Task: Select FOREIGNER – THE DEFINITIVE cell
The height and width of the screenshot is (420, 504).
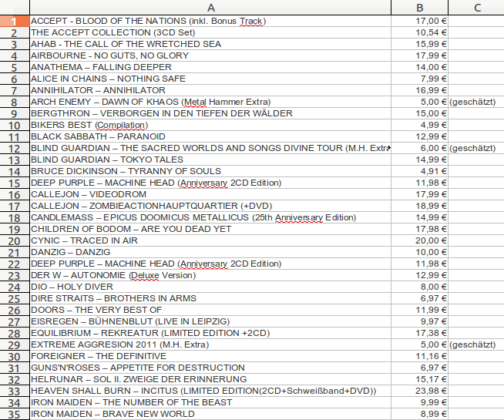Action: coord(210,357)
